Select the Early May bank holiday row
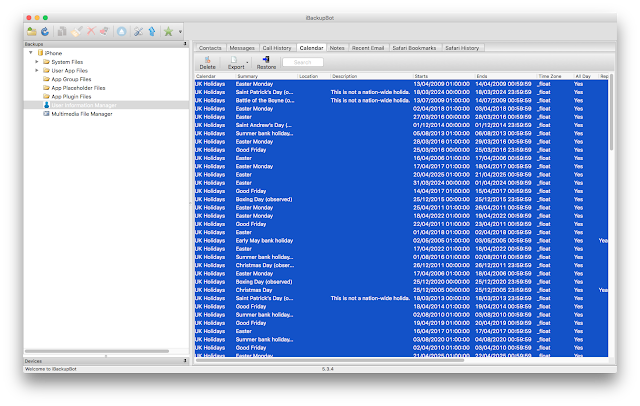 pyautogui.click(x=401, y=241)
